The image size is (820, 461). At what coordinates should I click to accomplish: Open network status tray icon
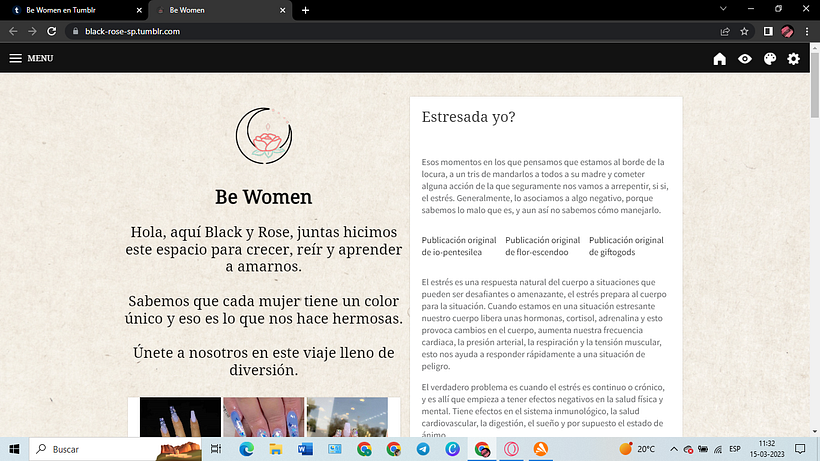(718, 449)
